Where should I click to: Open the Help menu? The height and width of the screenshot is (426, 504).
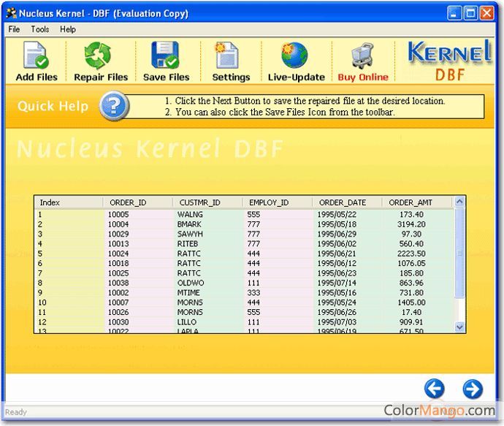pos(68,29)
